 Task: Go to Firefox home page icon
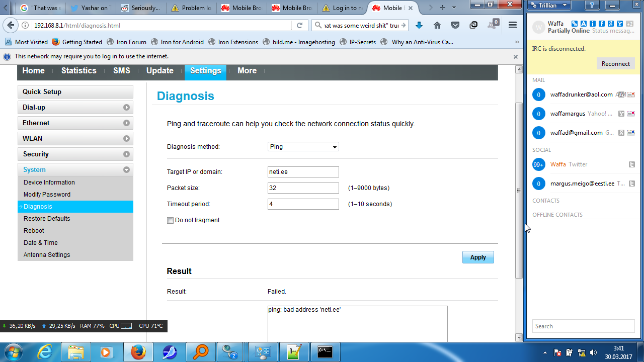click(x=437, y=25)
